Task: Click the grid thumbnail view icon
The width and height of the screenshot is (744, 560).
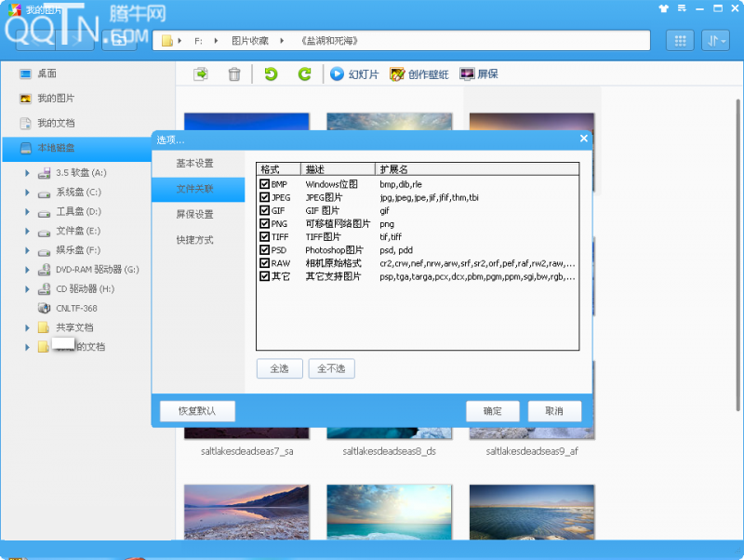Action: coord(680,41)
